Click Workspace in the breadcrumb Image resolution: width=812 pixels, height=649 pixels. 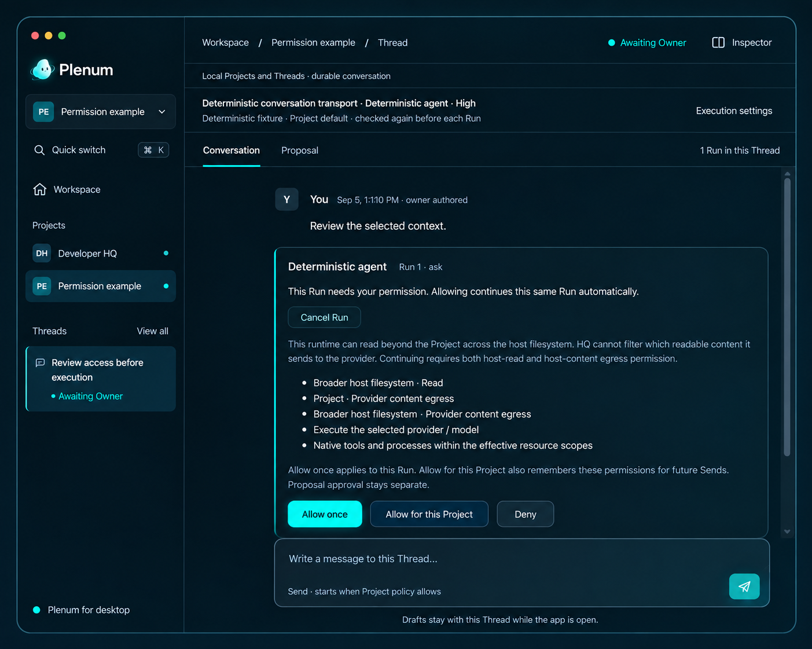click(x=225, y=43)
